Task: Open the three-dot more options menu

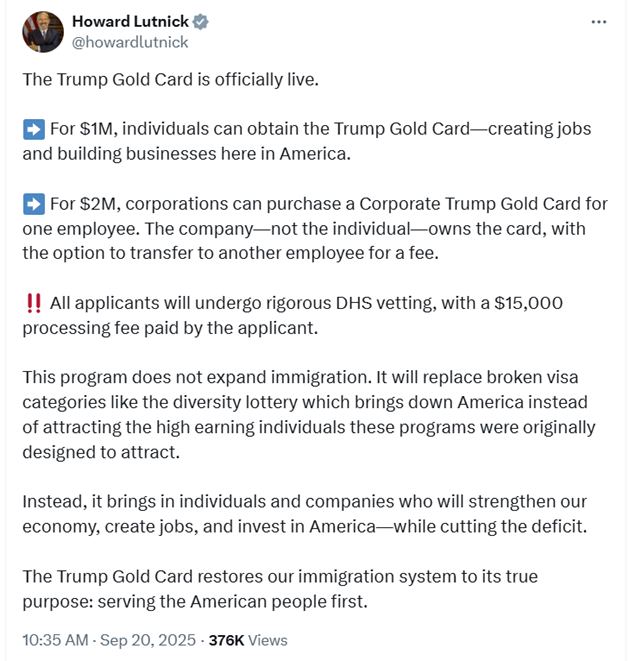Action: tap(598, 22)
